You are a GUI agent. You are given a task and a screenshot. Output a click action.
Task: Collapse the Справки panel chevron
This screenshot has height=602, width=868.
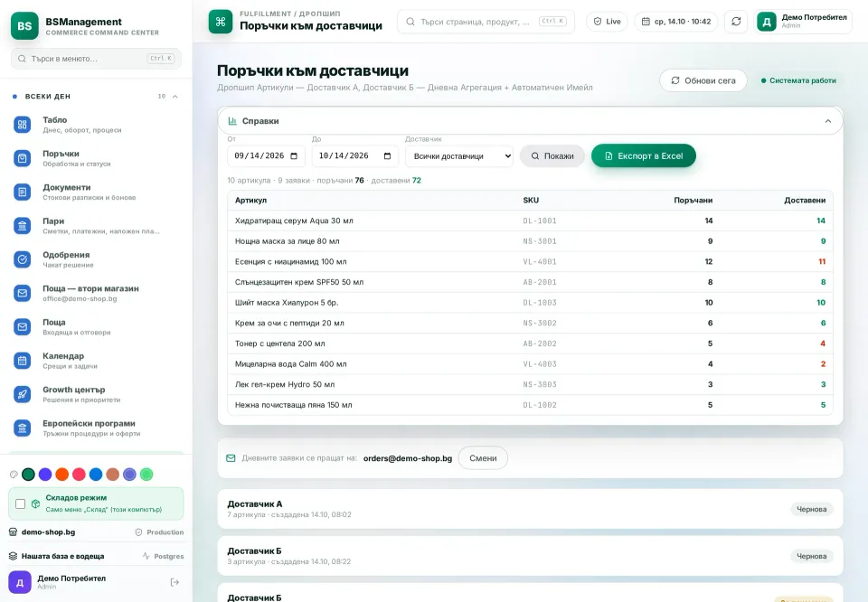pyautogui.click(x=828, y=121)
